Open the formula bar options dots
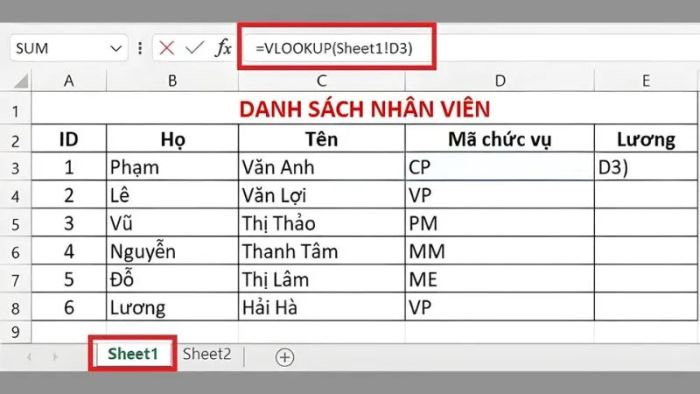This screenshot has width=700, height=394. click(x=140, y=48)
